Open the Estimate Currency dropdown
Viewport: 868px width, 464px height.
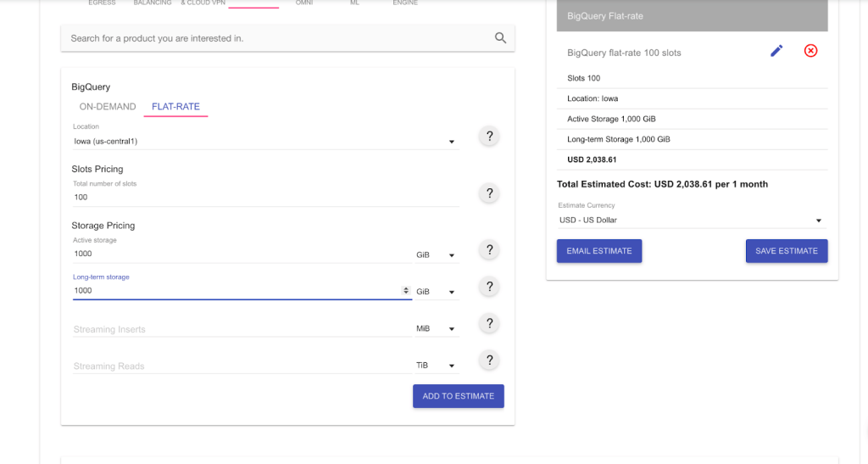point(692,220)
